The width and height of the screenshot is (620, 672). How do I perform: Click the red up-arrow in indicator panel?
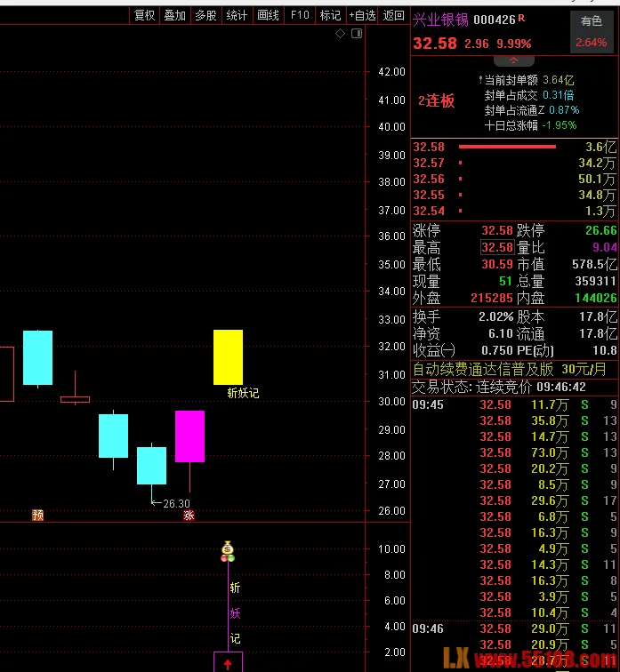point(228,664)
